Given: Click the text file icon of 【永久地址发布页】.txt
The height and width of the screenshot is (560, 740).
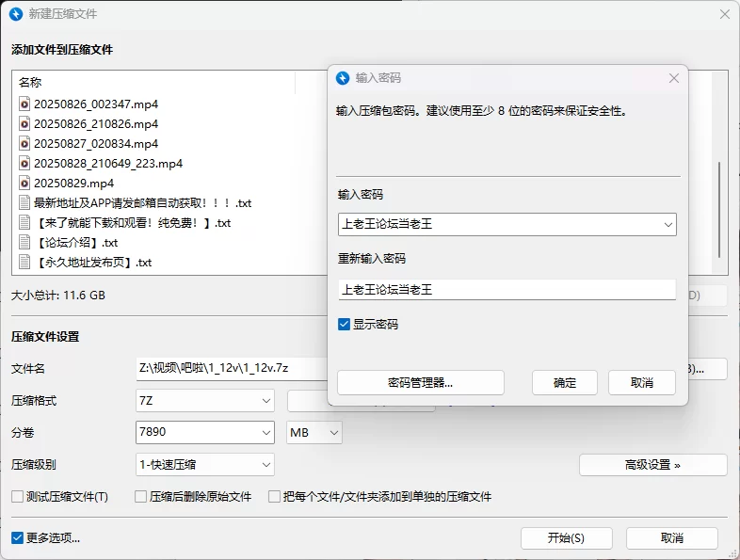Looking at the screenshot, I should coord(24,263).
